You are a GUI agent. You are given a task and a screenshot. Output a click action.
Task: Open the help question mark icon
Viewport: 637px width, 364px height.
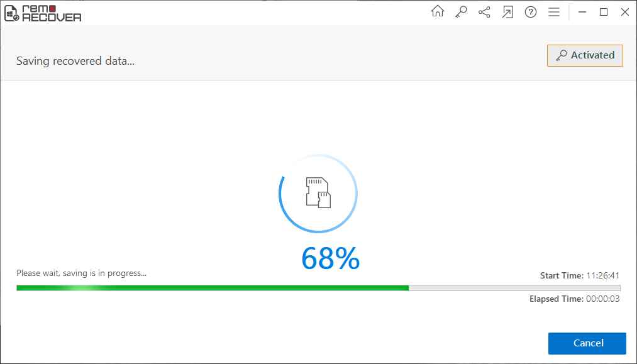pyautogui.click(x=531, y=12)
